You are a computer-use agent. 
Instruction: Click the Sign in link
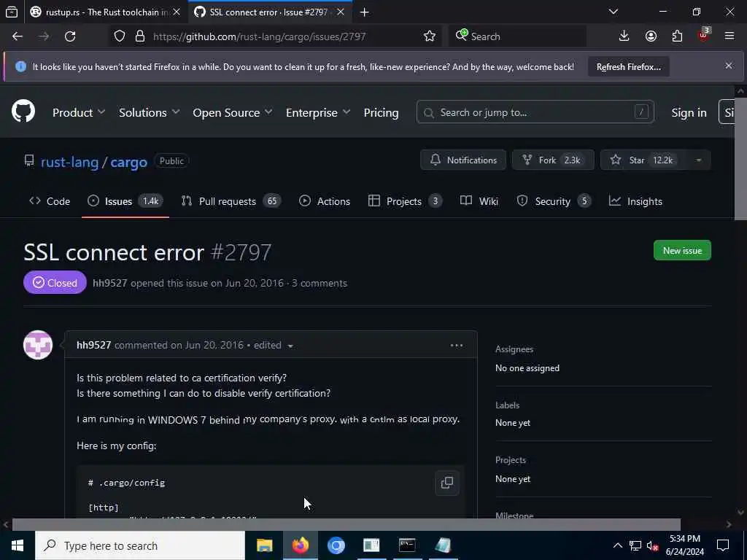[689, 112]
